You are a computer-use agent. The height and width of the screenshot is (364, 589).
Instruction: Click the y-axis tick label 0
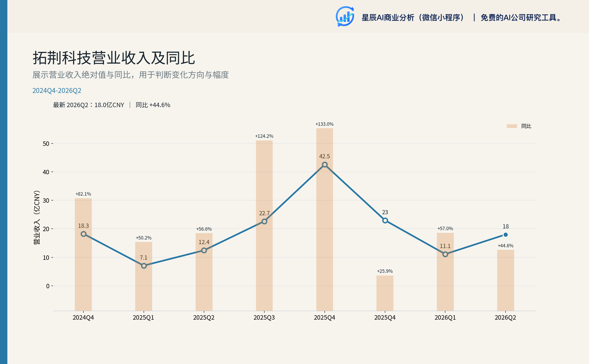click(x=48, y=286)
